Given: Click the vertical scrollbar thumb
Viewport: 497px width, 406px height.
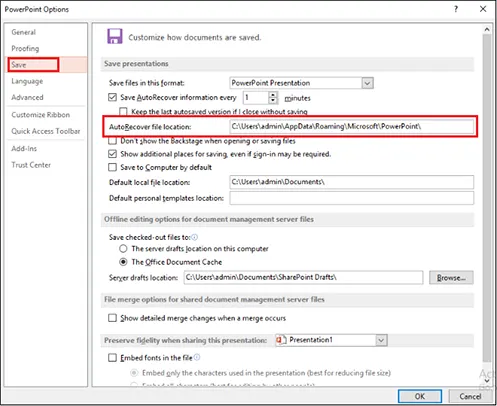Looking at the screenshot, I should (x=487, y=197).
